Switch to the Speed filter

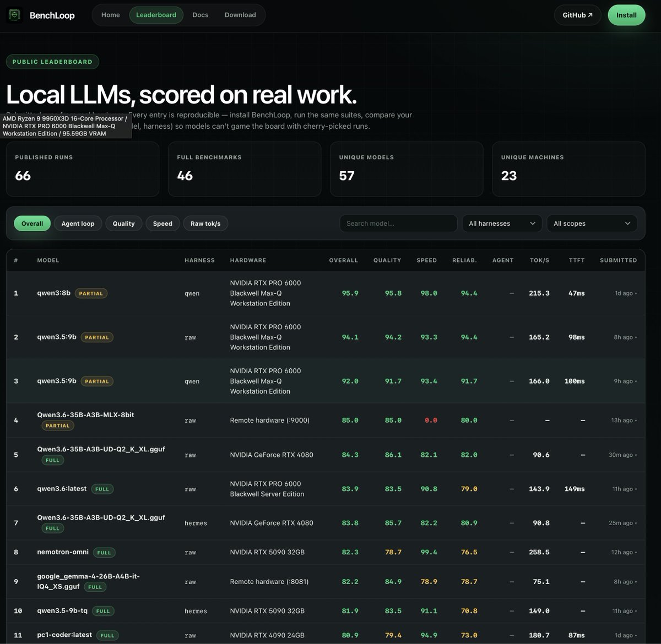click(x=162, y=223)
